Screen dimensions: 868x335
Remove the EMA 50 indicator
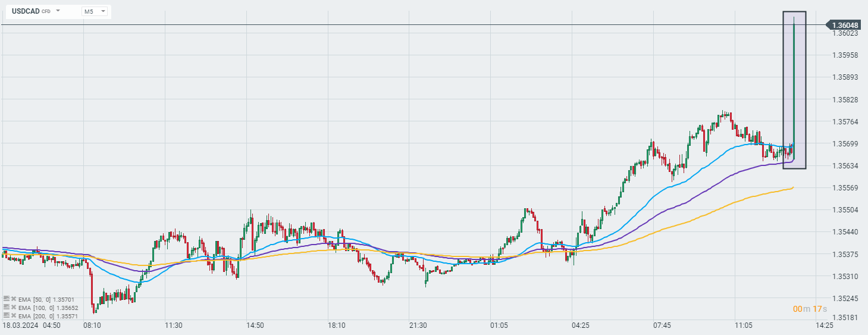(14, 299)
